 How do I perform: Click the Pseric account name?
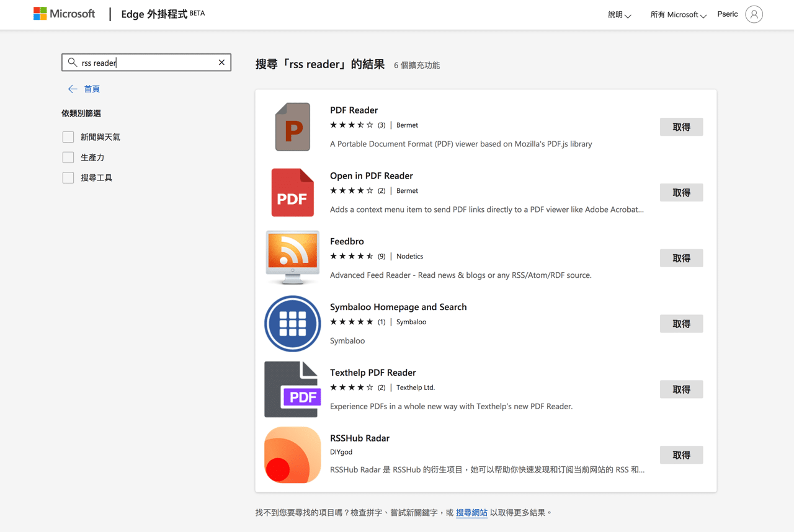728,14
